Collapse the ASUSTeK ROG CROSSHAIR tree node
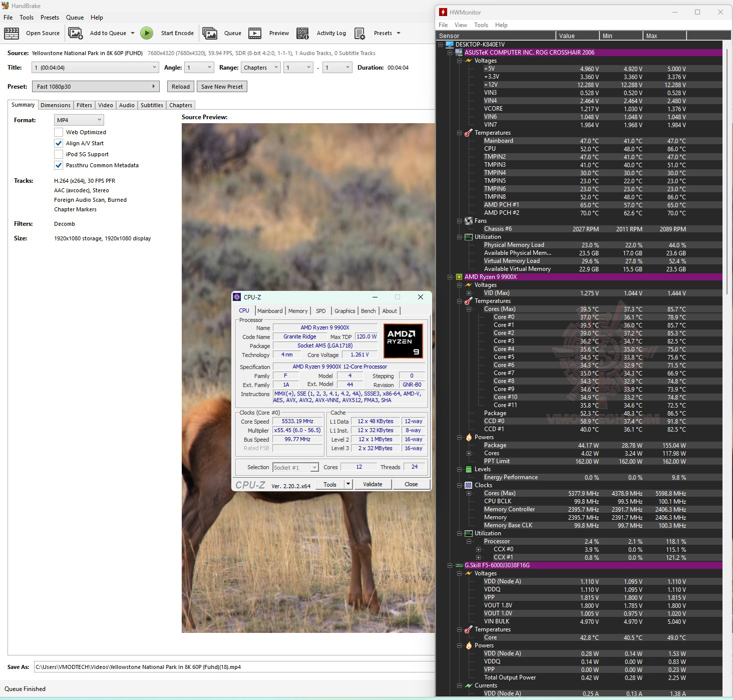Viewport: 733px width, 700px height. (450, 53)
